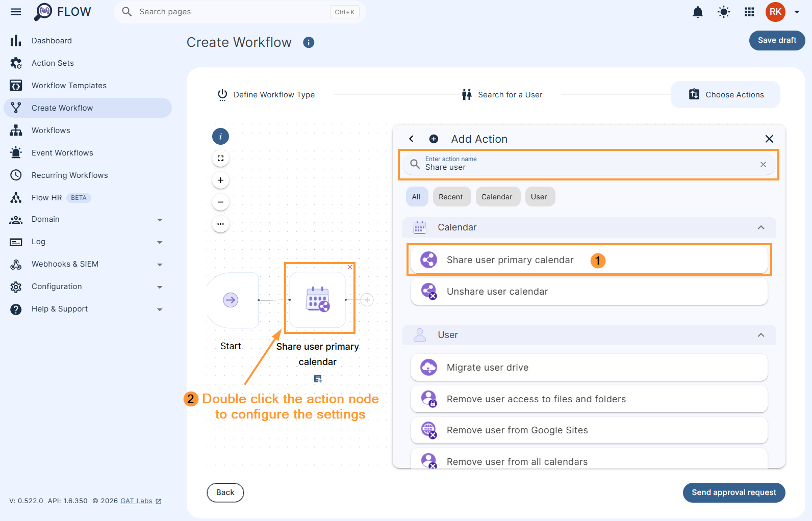Viewport: 812px width, 521px height.
Task: Clear the action search text
Action: [x=763, y=164]
